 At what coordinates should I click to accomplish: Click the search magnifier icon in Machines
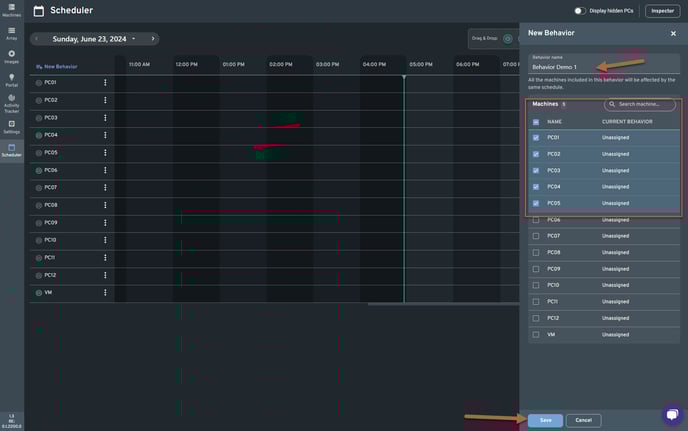612,104
